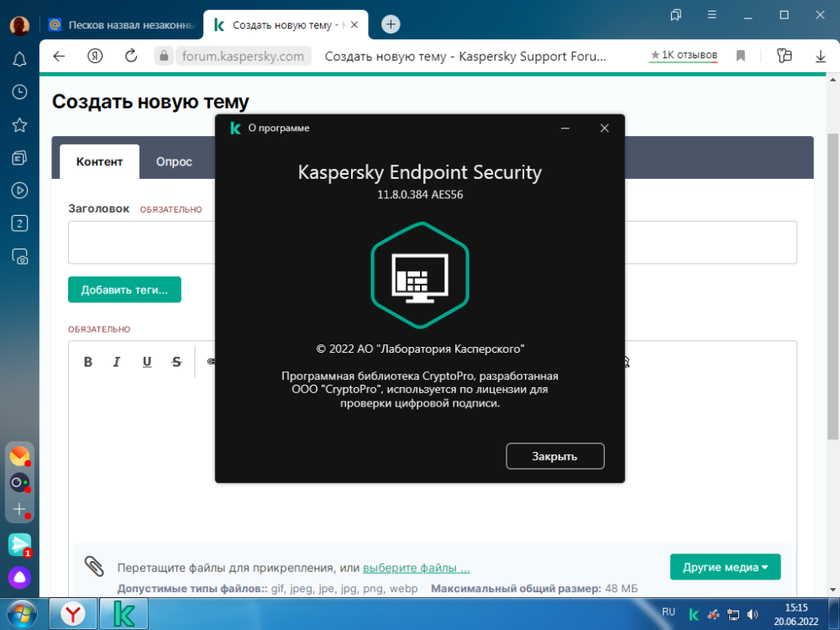Click the paperclip attachment icon

tap(94, 565)
